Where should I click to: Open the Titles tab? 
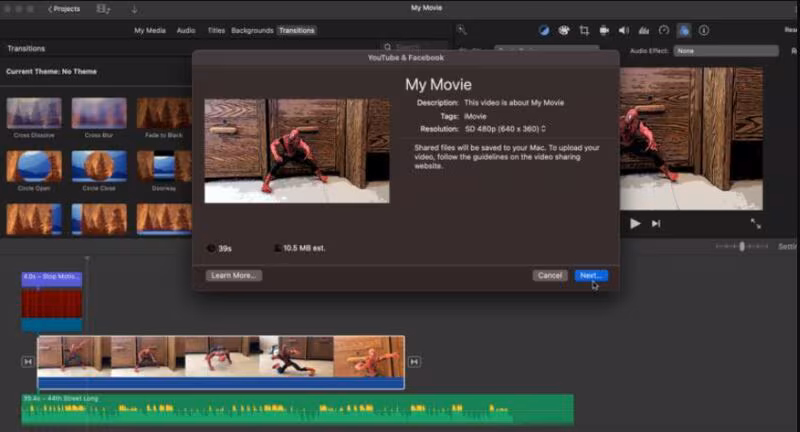coord(216,31)
